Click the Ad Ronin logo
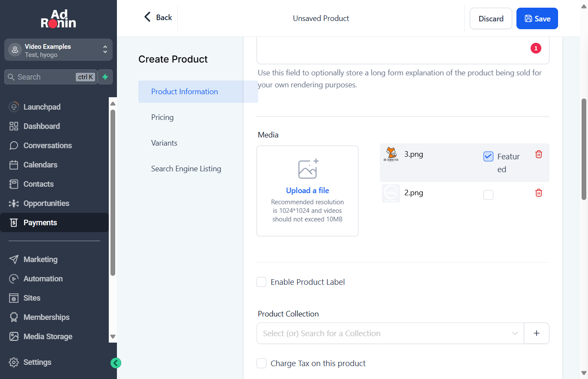 (58, 19)
